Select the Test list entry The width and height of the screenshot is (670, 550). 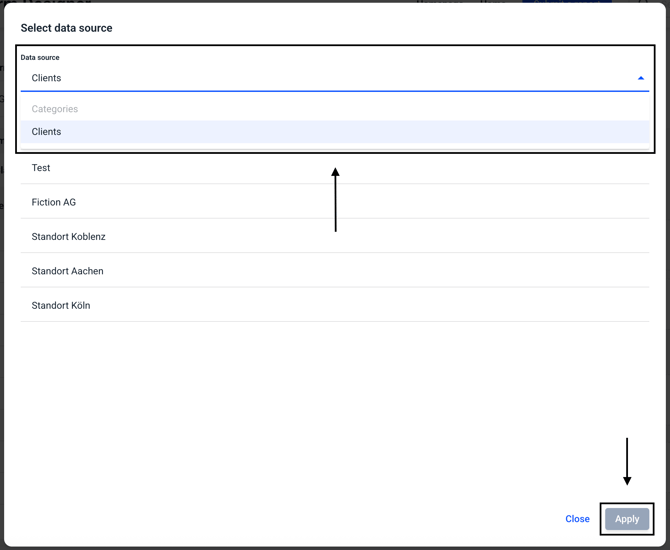(x=41, y=168)
